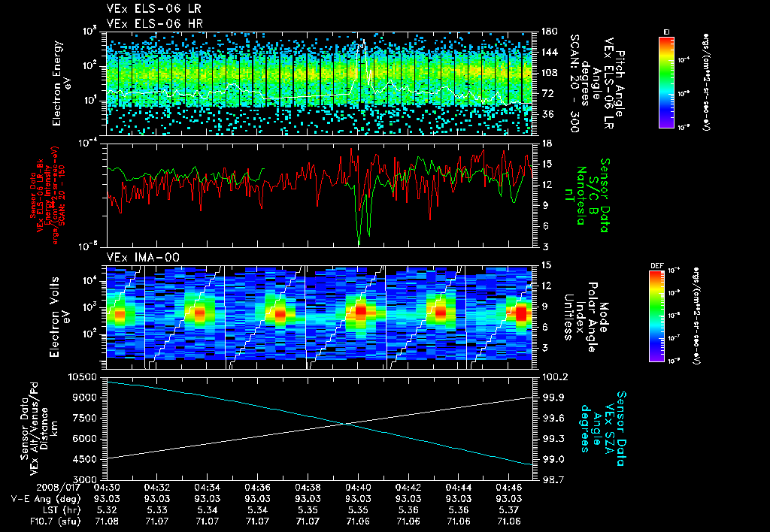The width and height of the screenshot is (770, 532).
Task: Click the DEF color bar legend
Action: (x=656, y=316)
